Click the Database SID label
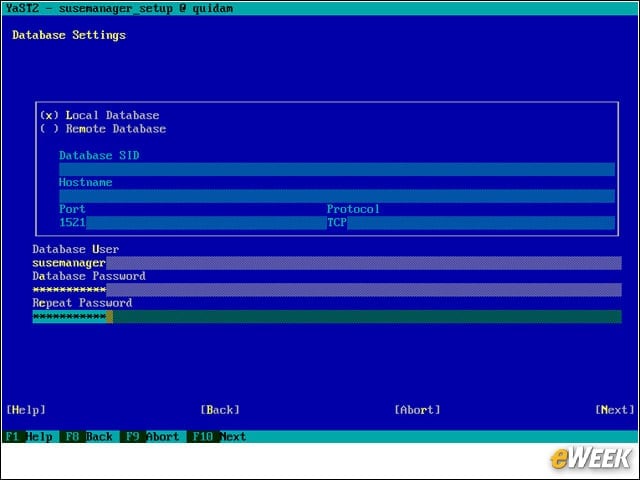640x480 pixels. click(x=99, y=156)
